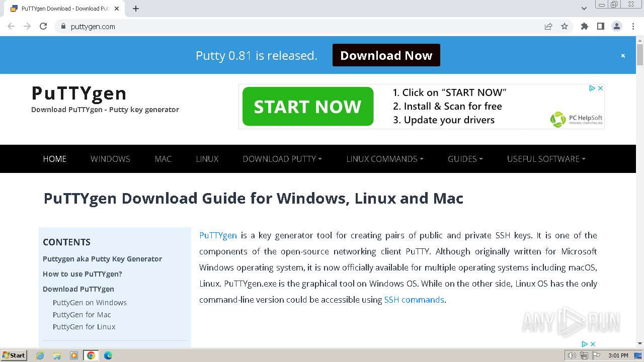Open volume control in system tray
Viewport: 644px width, 362px height.
pyautogui.click(x=572, y=355)
